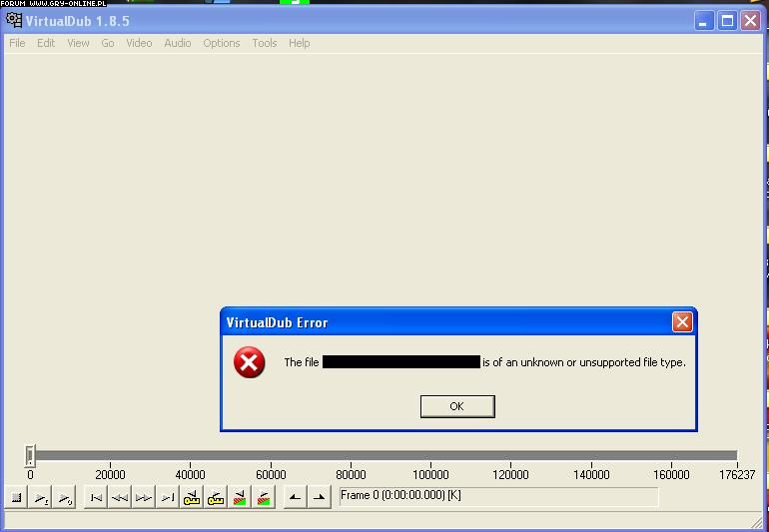
Task: Step forward one frame
Action: [144, 497]
